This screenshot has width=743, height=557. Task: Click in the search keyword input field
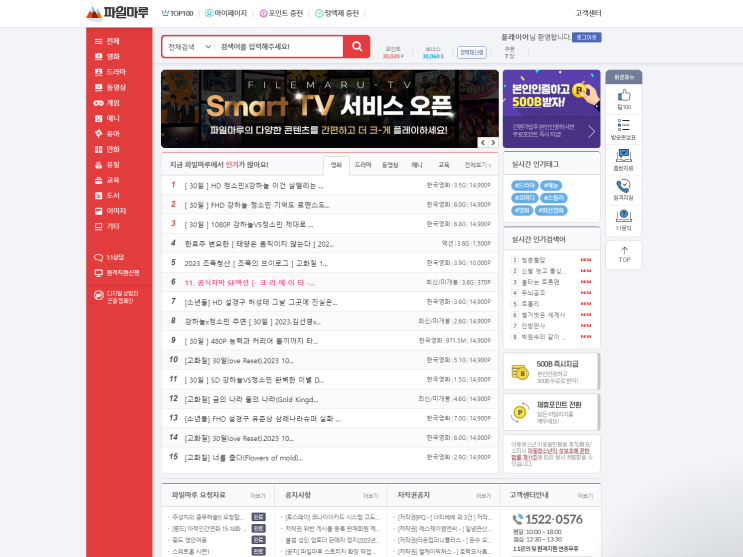tap(279, 46)
